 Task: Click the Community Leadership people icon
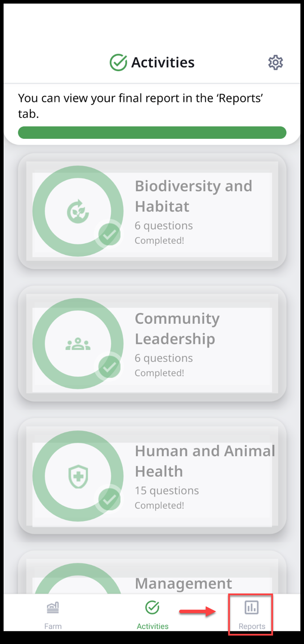(78, 344)
